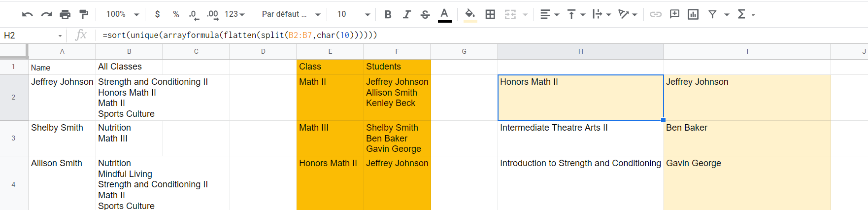Select column H header
The image size is (868, 210).
coord(581,51)
